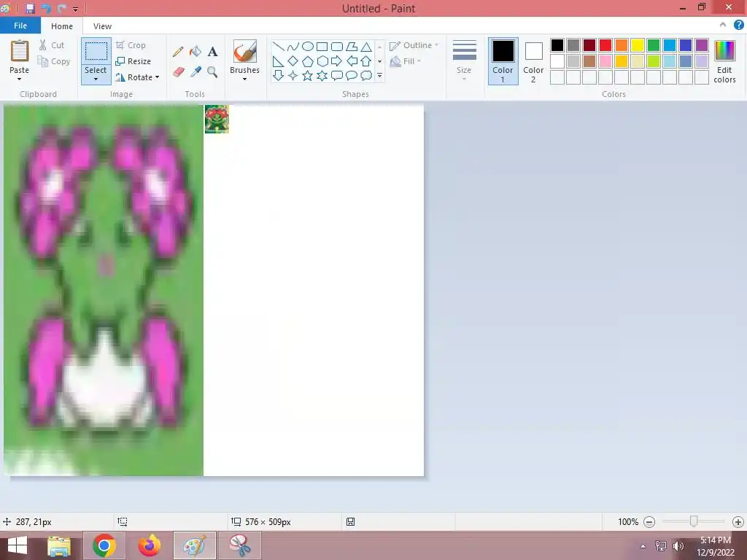Choose the Up arrow shape

[x=366, y=61]
